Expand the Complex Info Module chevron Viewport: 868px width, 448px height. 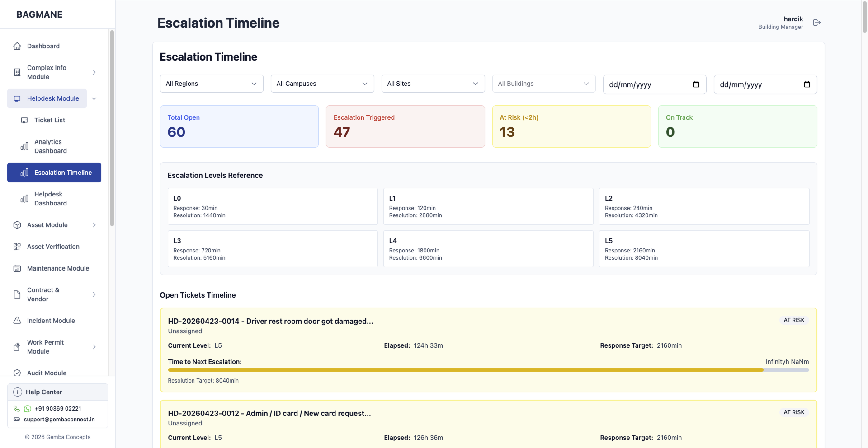tap(94, 72)
